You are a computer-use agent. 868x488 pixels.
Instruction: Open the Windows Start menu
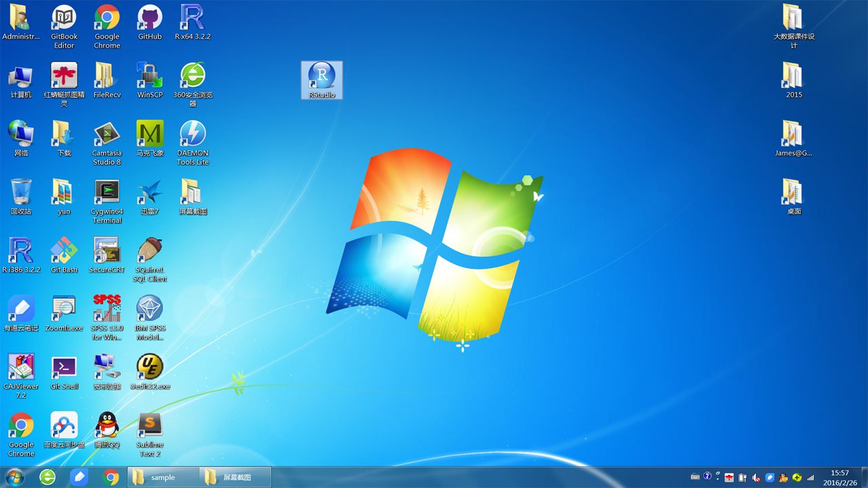pos(14,477)
